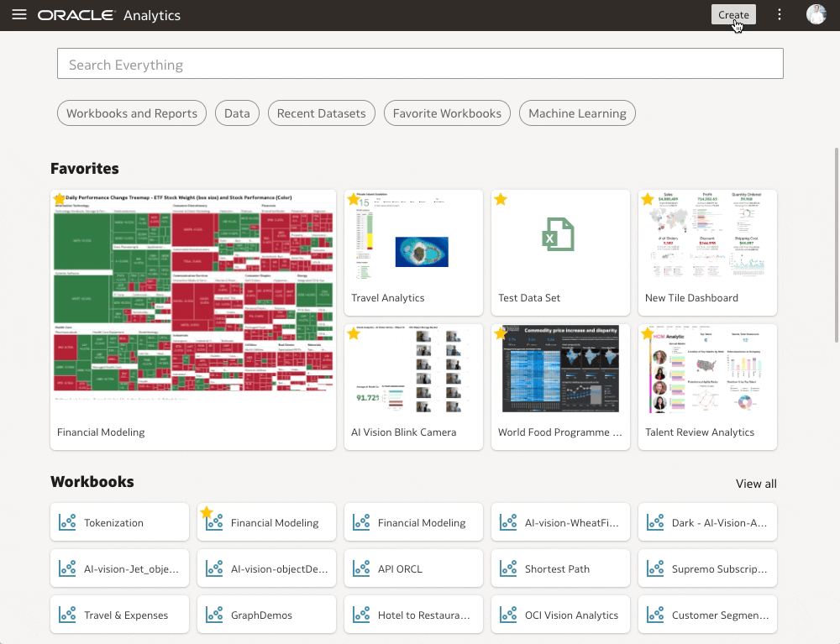Click the GraphDemos workbook icon
Viewport: 840px width, 644px height.
[x=214, y=614]
